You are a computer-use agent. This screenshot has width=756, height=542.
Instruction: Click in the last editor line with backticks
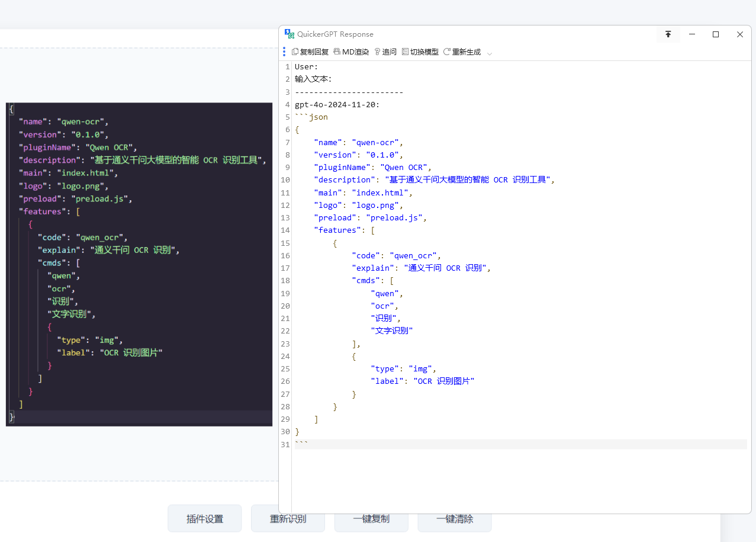pyautogui.click(x=520, y=444)
